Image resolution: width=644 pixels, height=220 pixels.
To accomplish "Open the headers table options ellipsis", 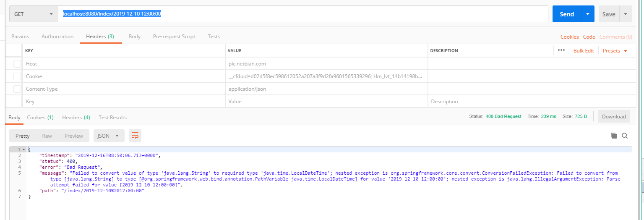I will (x=561, y=50).
